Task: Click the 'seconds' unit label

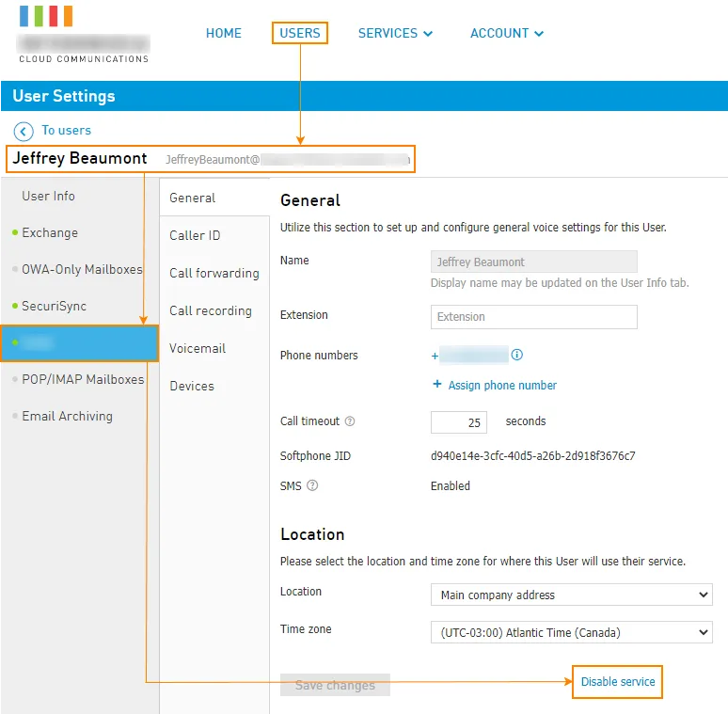Action: click(525, 421)
